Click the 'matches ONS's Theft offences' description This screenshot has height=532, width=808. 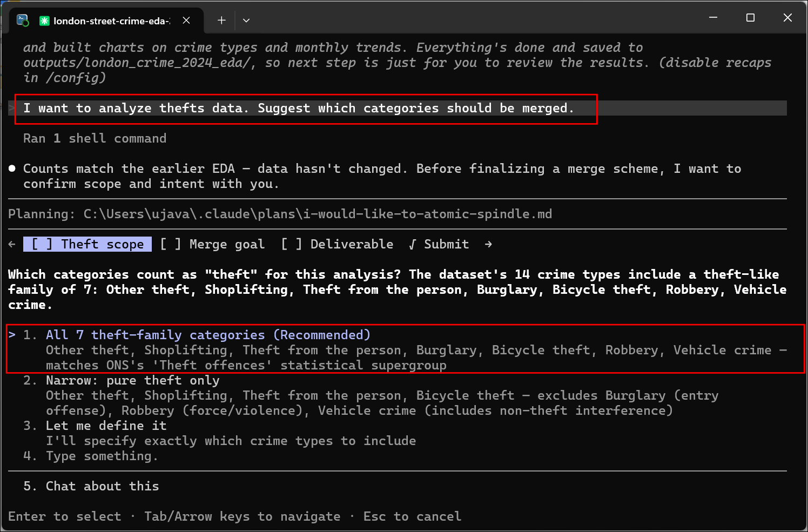tap(246, 365)
